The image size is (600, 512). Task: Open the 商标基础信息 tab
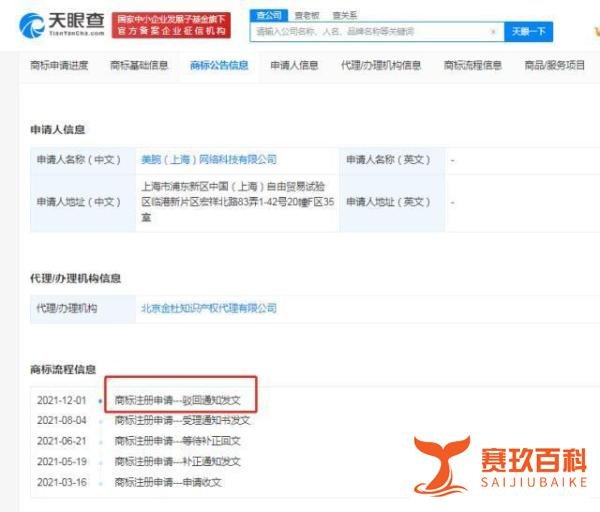coord(139,65)
